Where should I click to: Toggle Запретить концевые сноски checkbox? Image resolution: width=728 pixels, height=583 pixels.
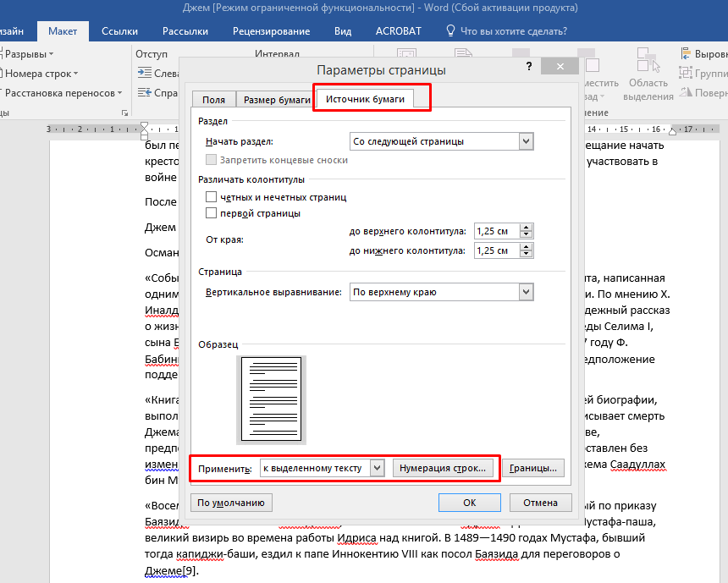click(x=212, y=160)
